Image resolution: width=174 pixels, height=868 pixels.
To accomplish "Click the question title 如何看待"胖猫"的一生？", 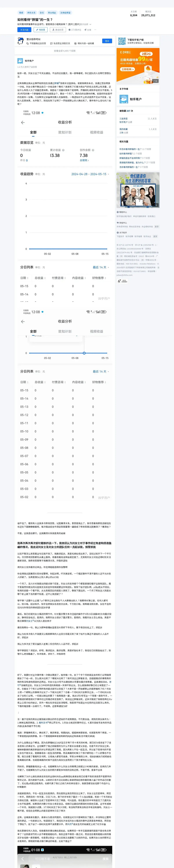I will point(35,20).
